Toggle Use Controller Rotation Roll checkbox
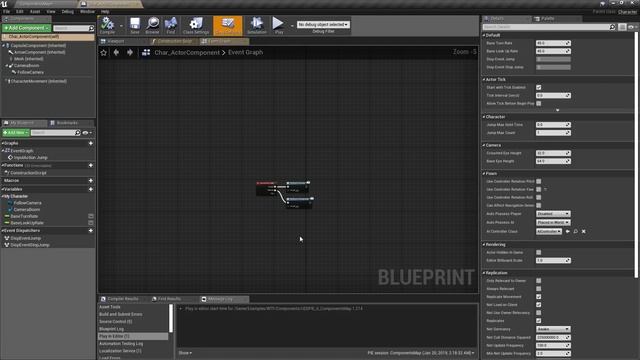The image size is (640, 360). pos(539,198)
